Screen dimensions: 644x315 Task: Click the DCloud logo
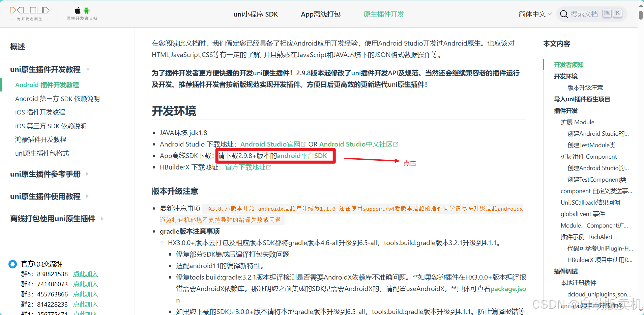pyautogui.click(x=30, y=14)
